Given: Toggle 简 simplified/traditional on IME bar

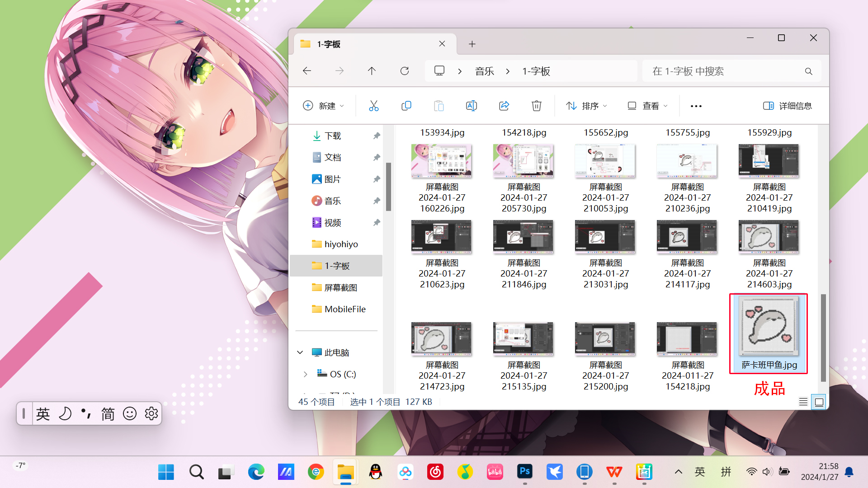Looking at the screenshot, I should coord(108,413).
